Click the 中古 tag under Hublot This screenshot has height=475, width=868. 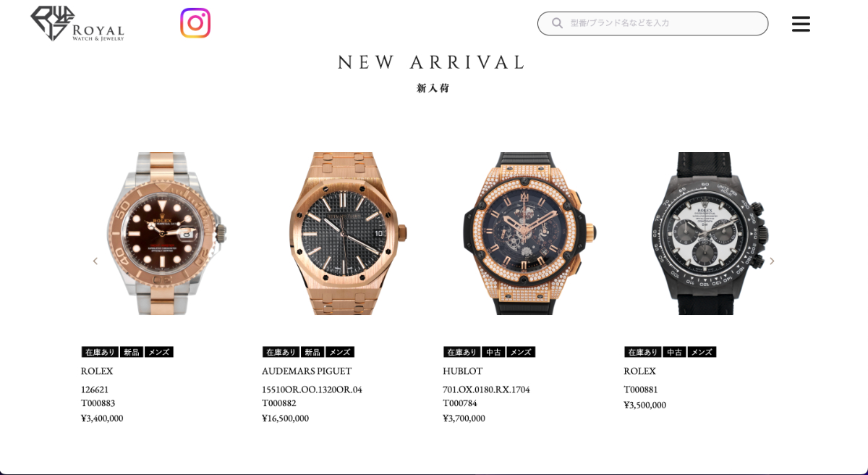(493, 352)
